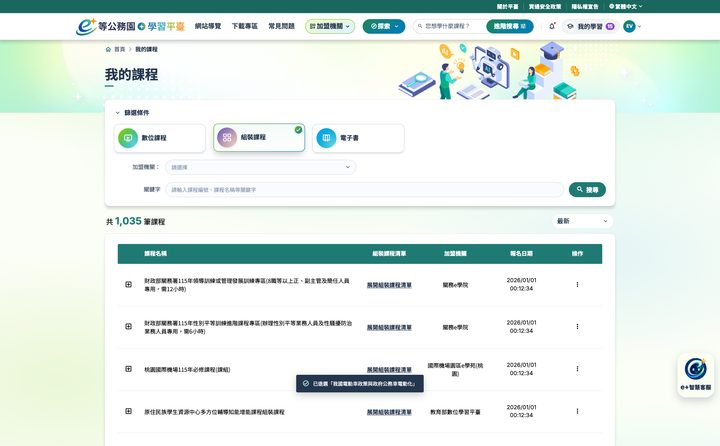The width and height of the screenshot is (720, 446).
Task: Click the toast message 已退選 notification
Action: 360,383
